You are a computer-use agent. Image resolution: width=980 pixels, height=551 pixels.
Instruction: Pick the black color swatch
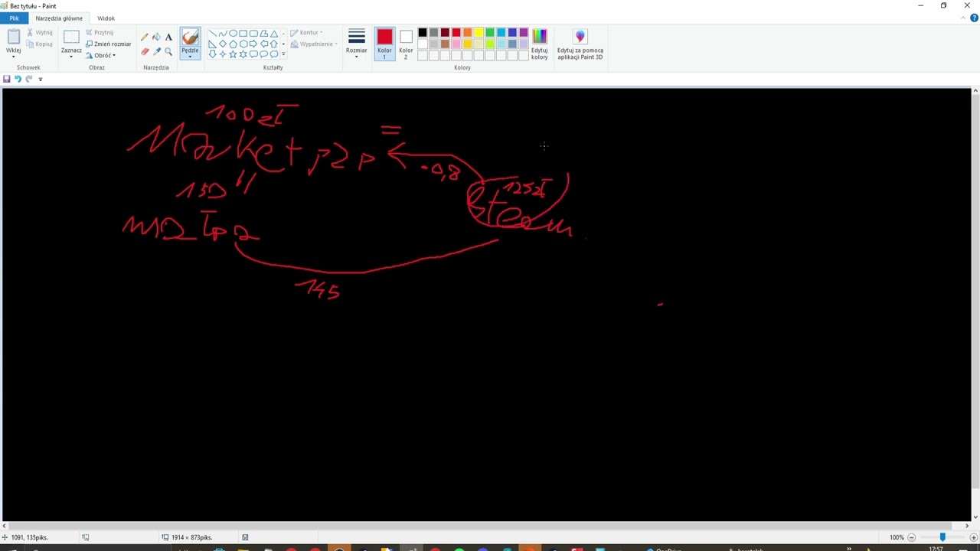pyautogui.click(x=423, y=32)
